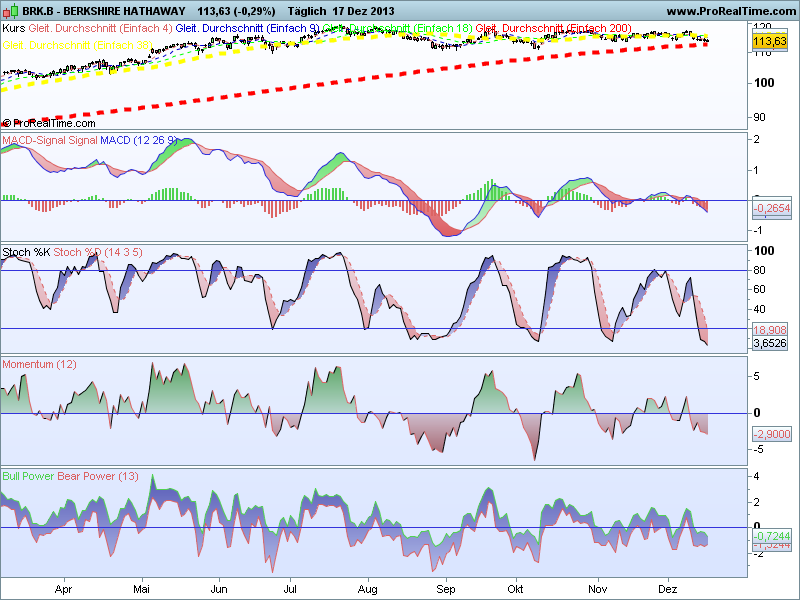The width and height of the screenshot is (800, 600).
Task: Click the stochastic value tag 3,6526
Action: (770, 343)
